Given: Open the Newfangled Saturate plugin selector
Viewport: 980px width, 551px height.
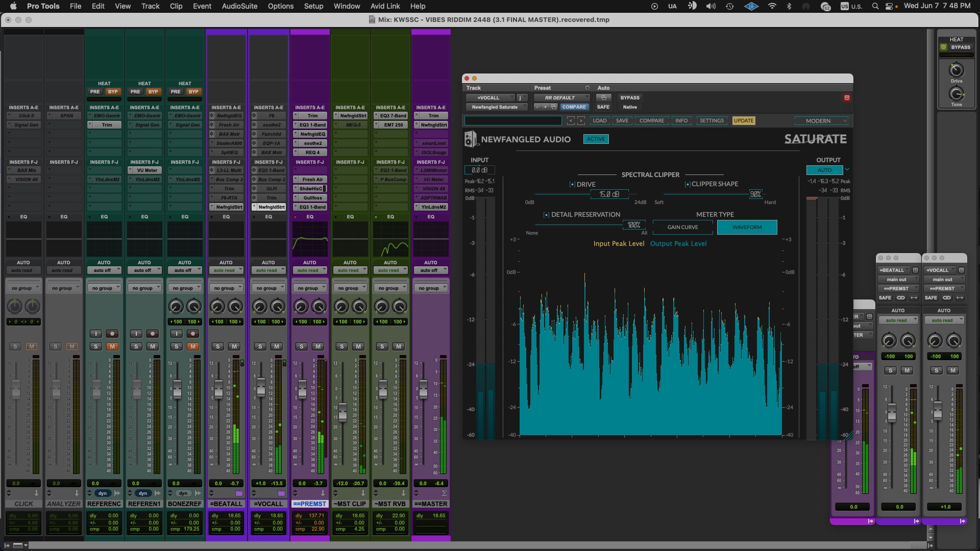Looking at the screenshot, I should coord(496,107).
